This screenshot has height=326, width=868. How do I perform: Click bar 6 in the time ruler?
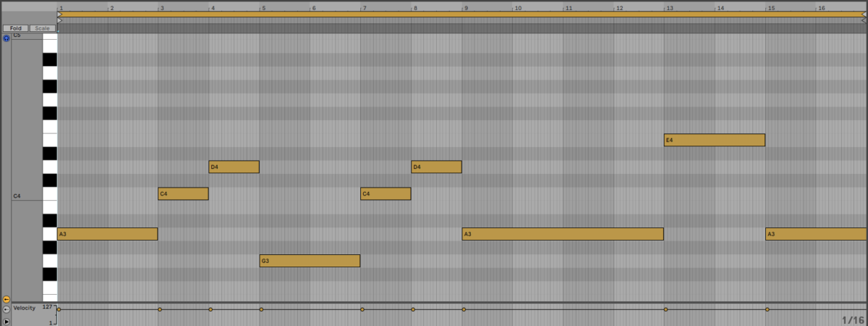(314, 7)
